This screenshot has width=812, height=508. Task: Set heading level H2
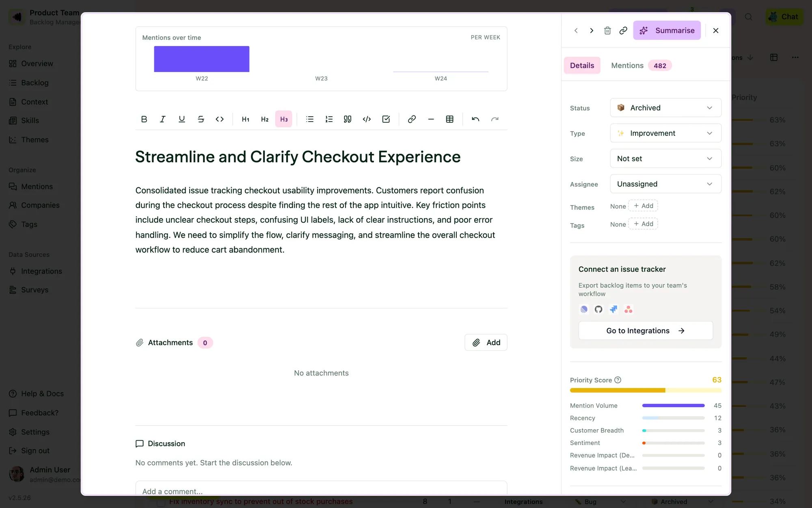(265, 119)
